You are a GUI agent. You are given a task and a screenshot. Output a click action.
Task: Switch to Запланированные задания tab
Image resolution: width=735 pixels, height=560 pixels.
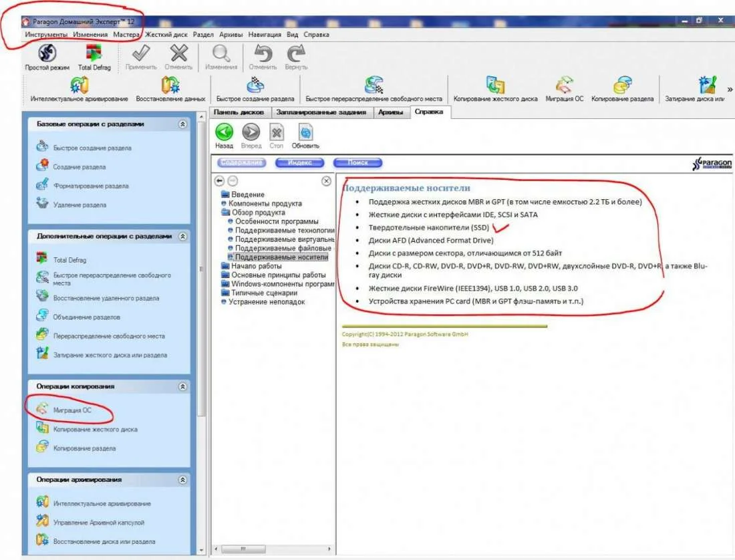(x=321, y=112)
